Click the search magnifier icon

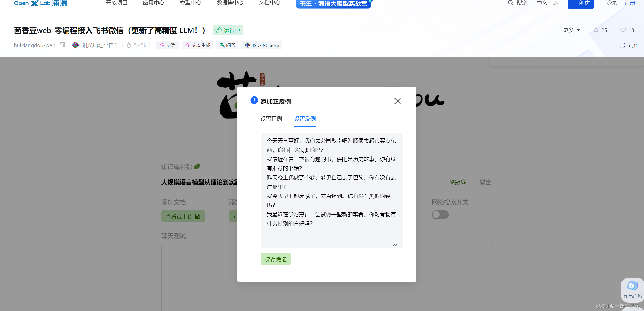click(x=510, y=3)
